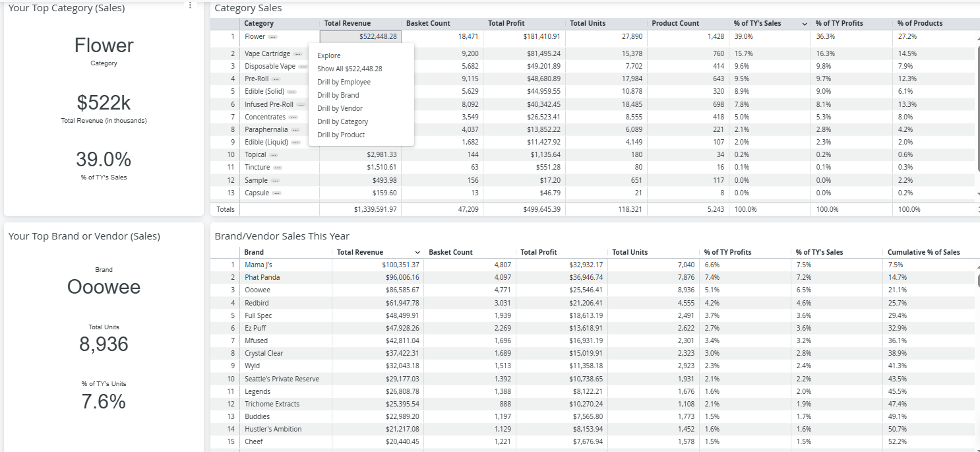This screenshot has width=980, height=452.
Task: Click the Brand/Vendor table vertical scrollbar
Action: click(977, 280)
